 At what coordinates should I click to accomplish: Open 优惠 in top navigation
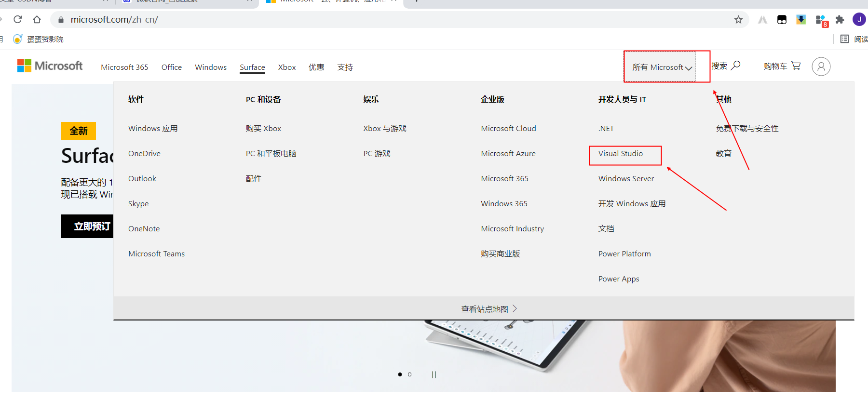[316, 67]
